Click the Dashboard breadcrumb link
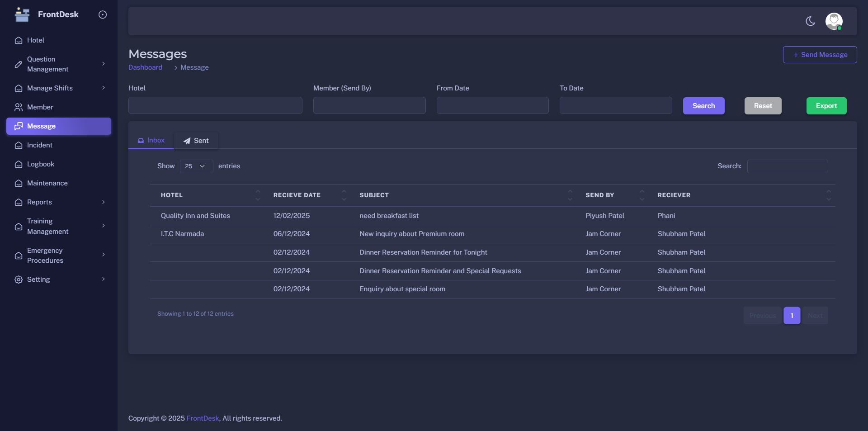This screenshot has height=431, width=868. [x=145, y=67]
